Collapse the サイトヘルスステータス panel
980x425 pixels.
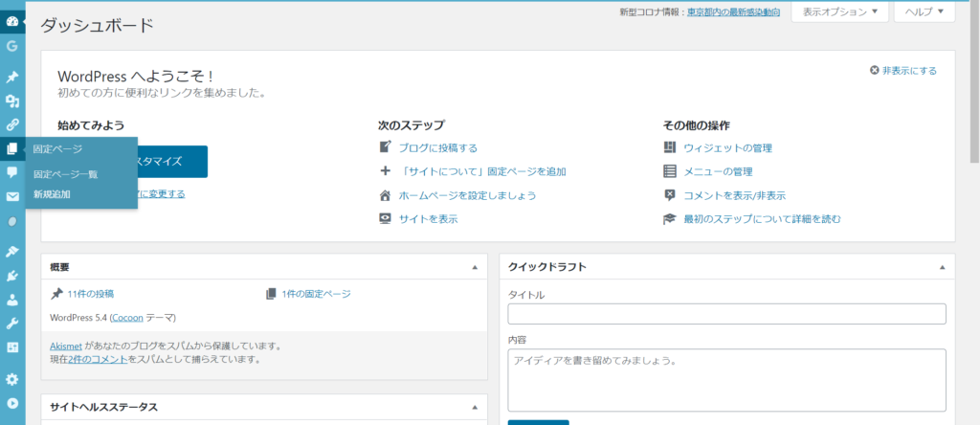coord(475,408)
